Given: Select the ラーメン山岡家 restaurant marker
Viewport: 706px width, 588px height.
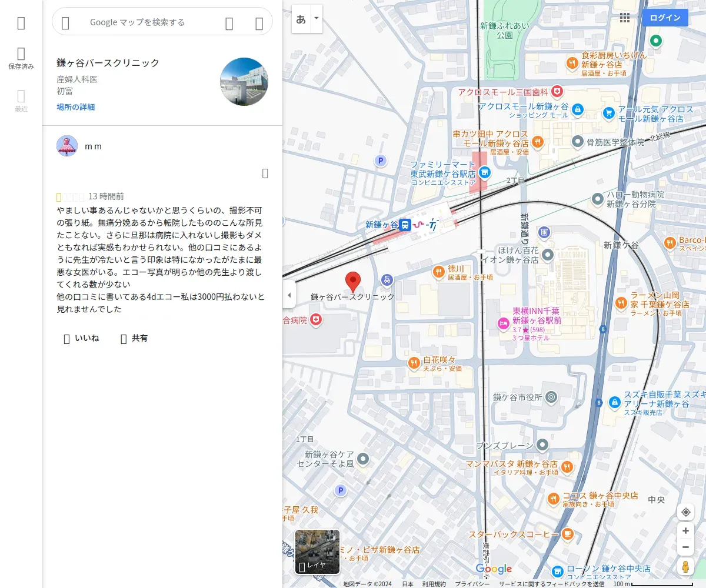Looking at the screenshot, I should click(621, 303).
